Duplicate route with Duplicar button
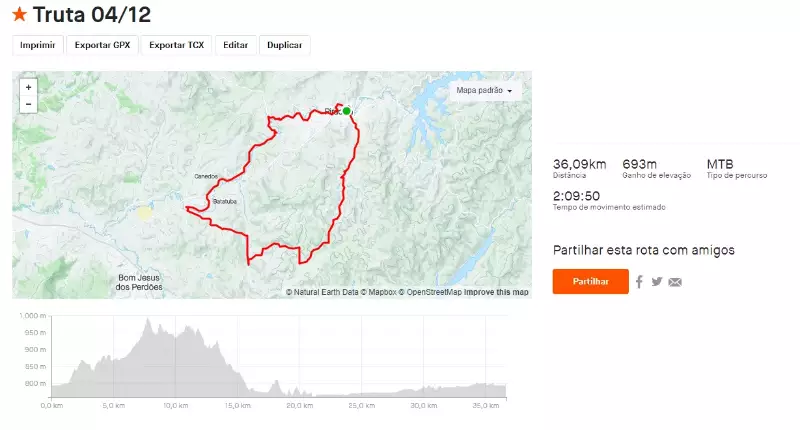The image size is (800, 430). coord(284,45)
